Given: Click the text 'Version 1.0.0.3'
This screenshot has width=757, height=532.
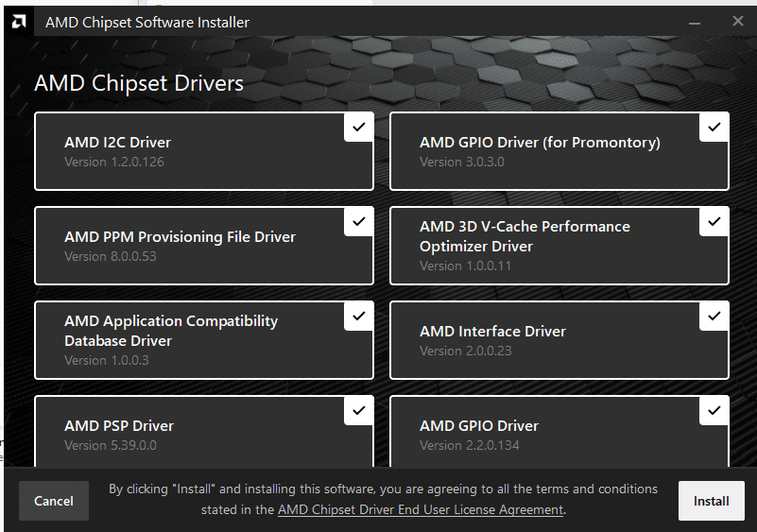Looking at the screenshot, I should tap(106, 361).
